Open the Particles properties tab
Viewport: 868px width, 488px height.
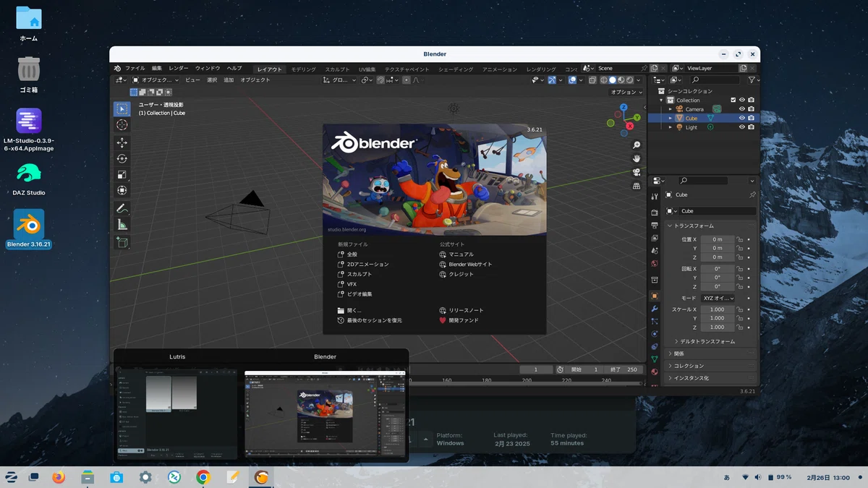click(655, 321)
